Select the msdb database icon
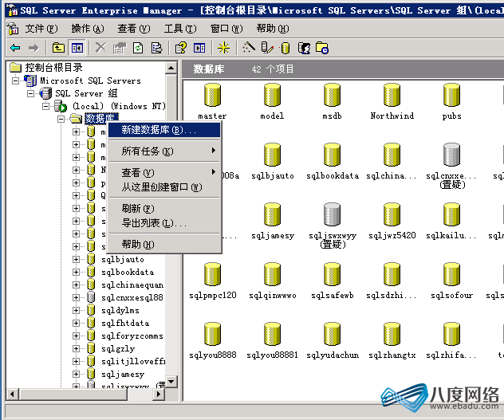Image resolution: width=504 pixels, height=420 pixels. coord(332,95)
